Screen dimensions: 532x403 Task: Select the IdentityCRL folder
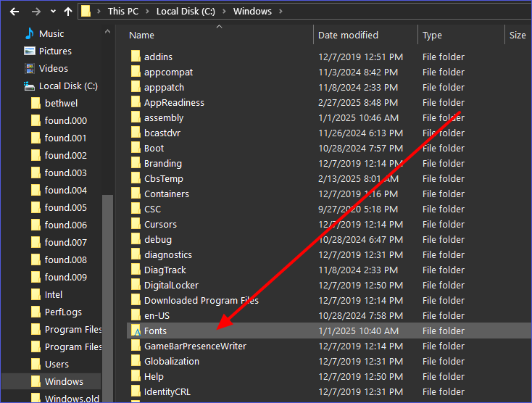167,392
